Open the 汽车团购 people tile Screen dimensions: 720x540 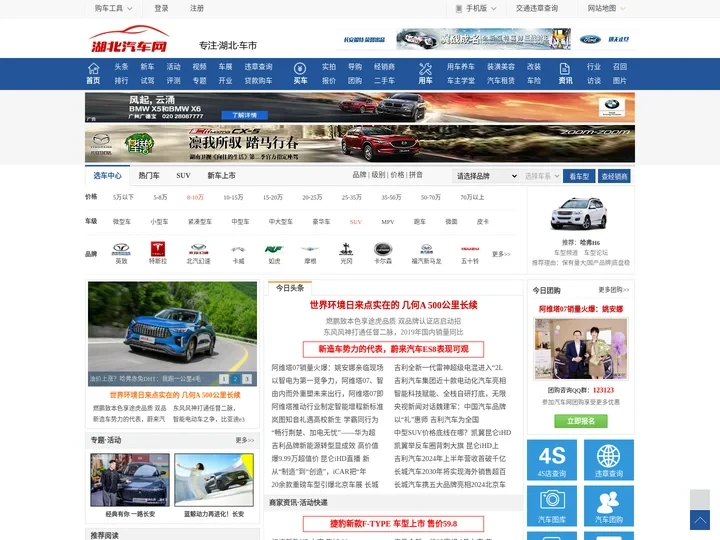click(x=609, y=506)
